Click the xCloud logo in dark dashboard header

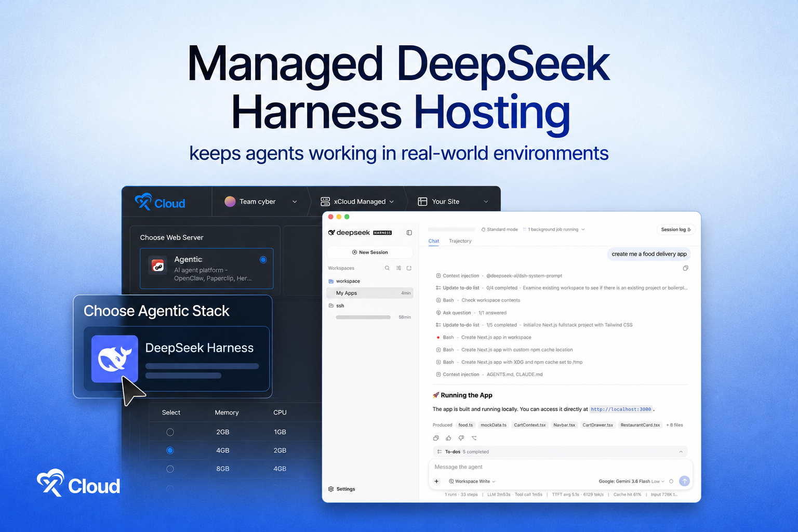point(160,202)
